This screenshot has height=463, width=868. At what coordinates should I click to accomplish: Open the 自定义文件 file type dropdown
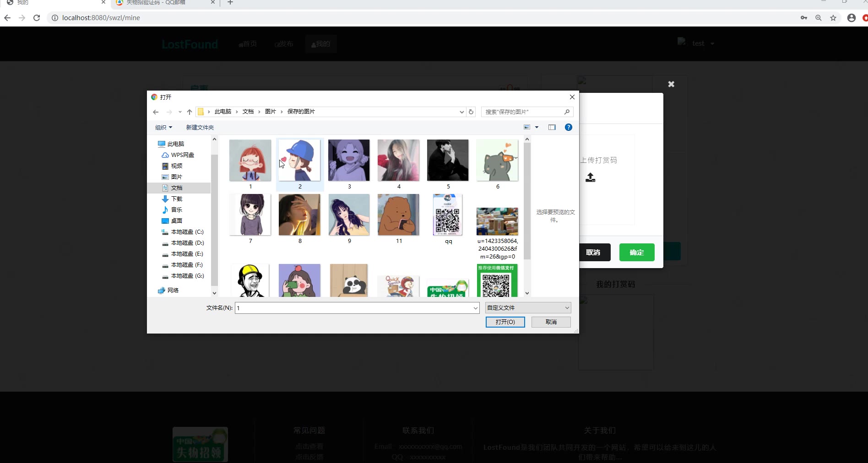(x=528, y=308)
